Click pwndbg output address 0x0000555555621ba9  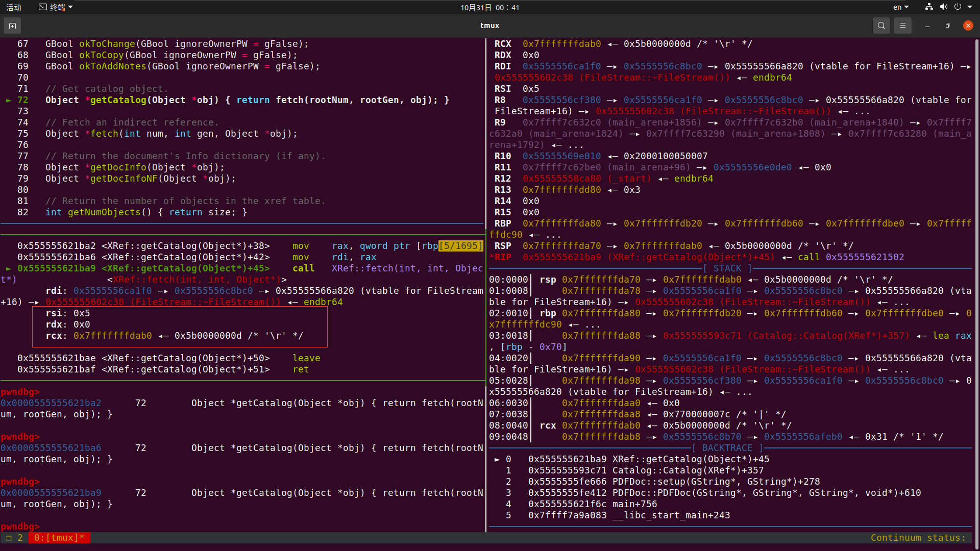(x=51, y=493)
